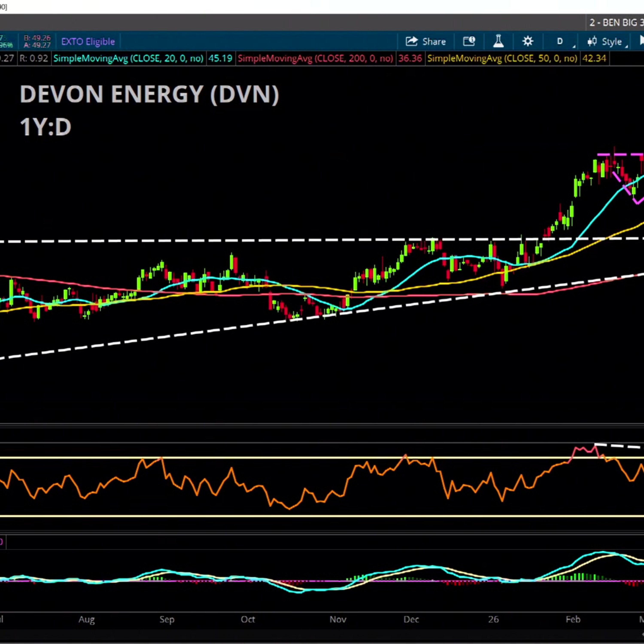Click the EXTO Eligible label
This screenshot has width=644, height=644.
pos(88,42)
